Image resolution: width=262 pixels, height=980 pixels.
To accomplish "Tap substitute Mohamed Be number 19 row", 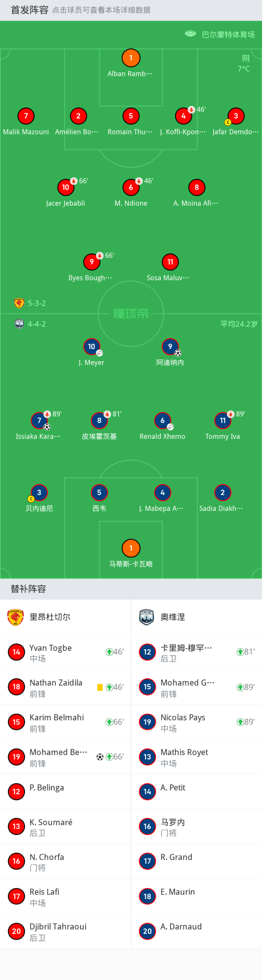I will click(65, 757).
